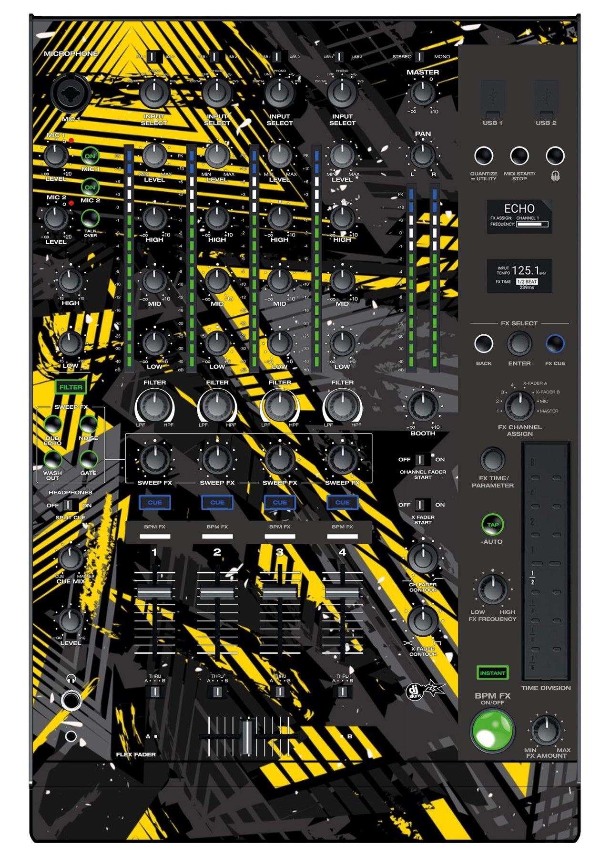This screenshot has width=610, height=868.
Task: Click the channel 3 High EQ knob
Action: click(x=280, y=217)
